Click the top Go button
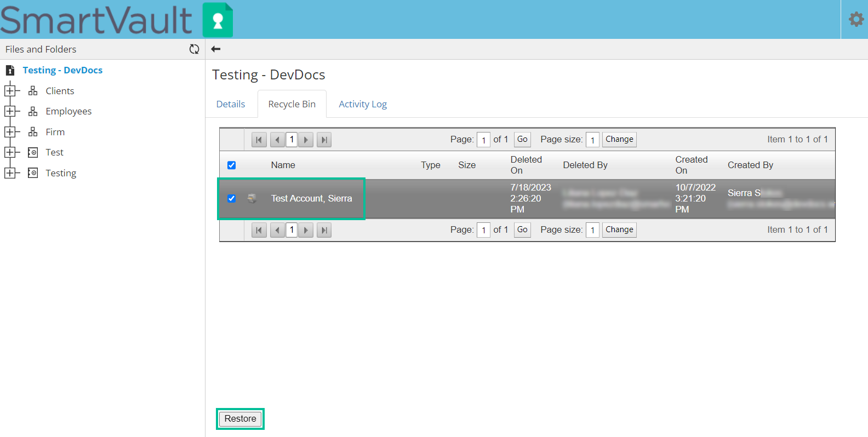 coord(522,140)
